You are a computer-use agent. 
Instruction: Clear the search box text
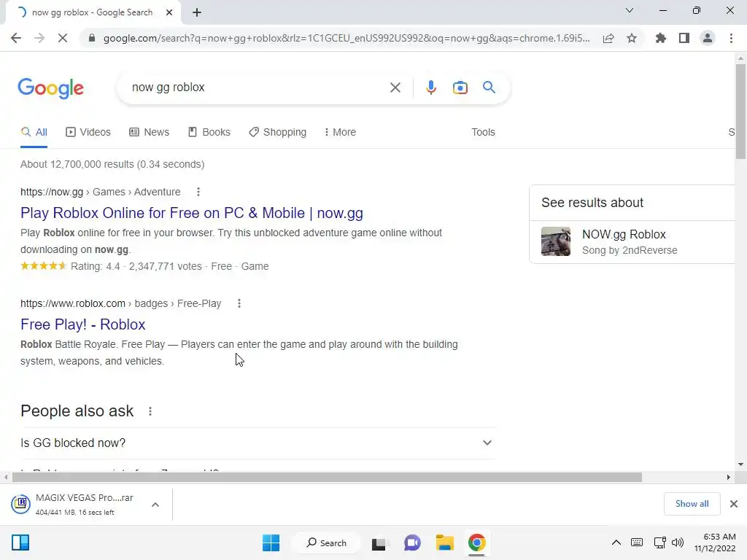(395, 87)
